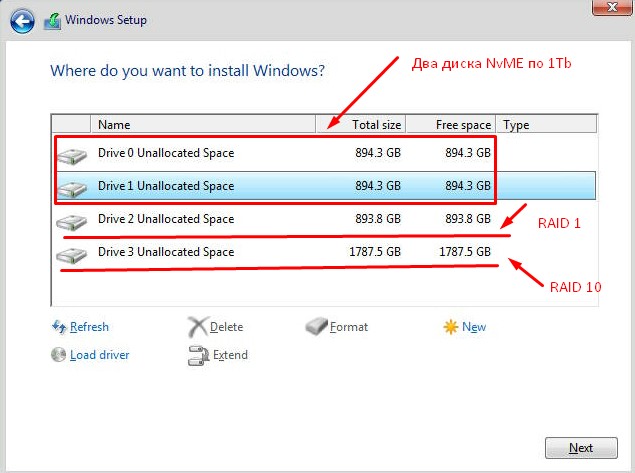The image size is (635, 473).
Task: Open the Load driver link
Action: point(99,355)
